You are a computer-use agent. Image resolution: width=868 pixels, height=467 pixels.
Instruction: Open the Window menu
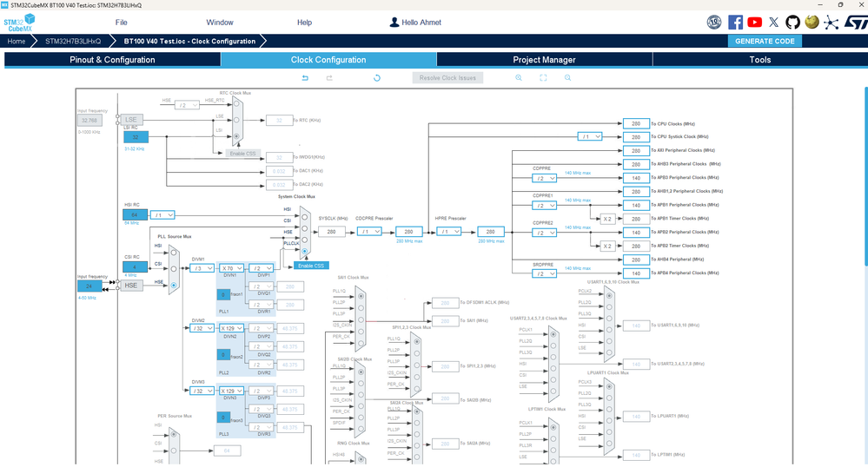click(x=220, y=22)
